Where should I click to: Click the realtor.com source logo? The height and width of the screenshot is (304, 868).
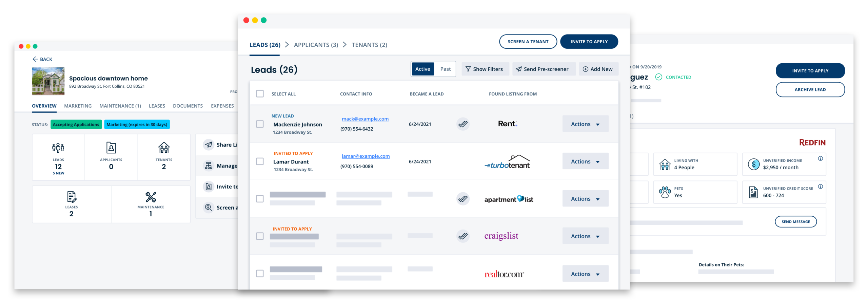[504, 274]
